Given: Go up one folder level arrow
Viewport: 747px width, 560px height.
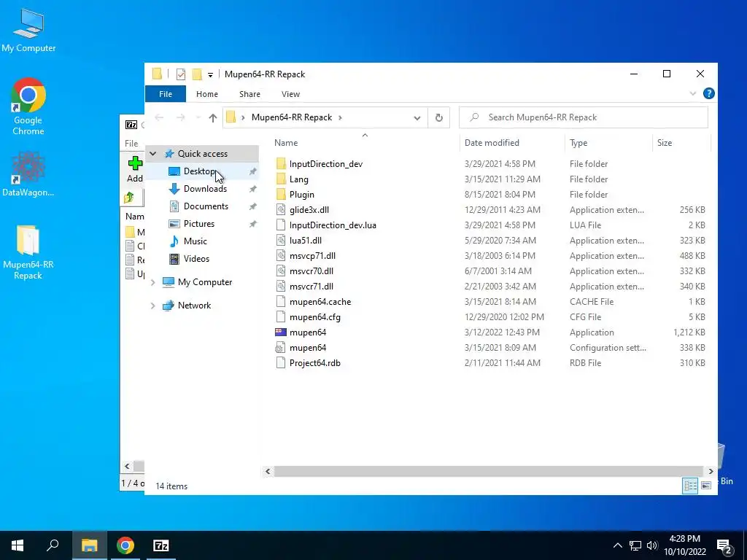Looking at the screenshot, I should (212, 117).
